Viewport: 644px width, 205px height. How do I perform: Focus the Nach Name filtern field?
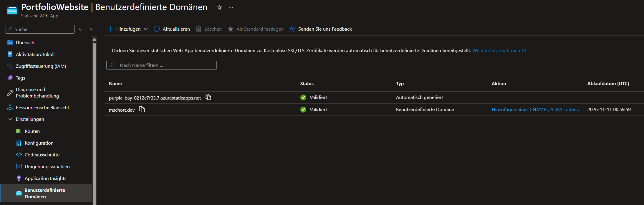pyautogui.click(x=161, y=65)
